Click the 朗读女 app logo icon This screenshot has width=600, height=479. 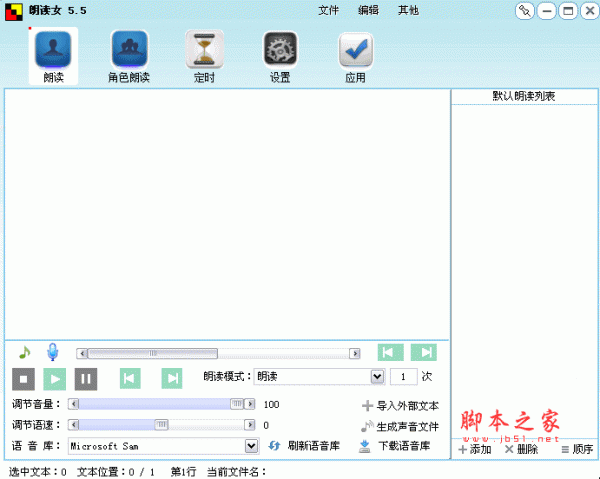14,11
